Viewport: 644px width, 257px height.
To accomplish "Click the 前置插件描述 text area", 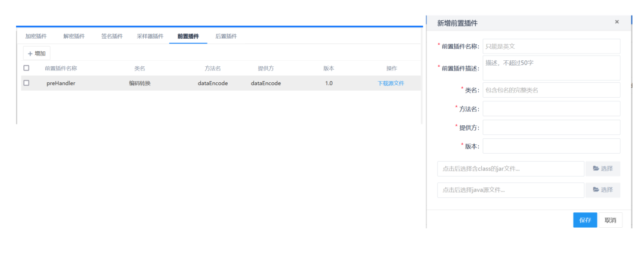I will coord(551,67).
